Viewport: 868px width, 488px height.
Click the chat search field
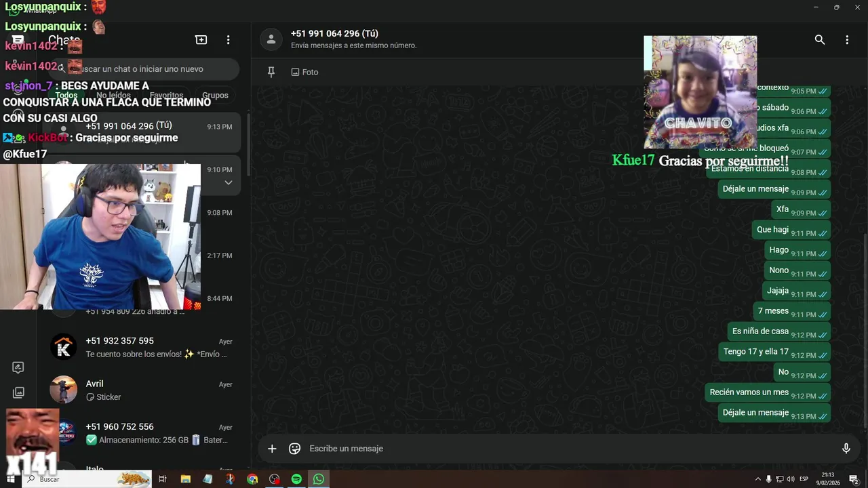[x=144, y=69]
